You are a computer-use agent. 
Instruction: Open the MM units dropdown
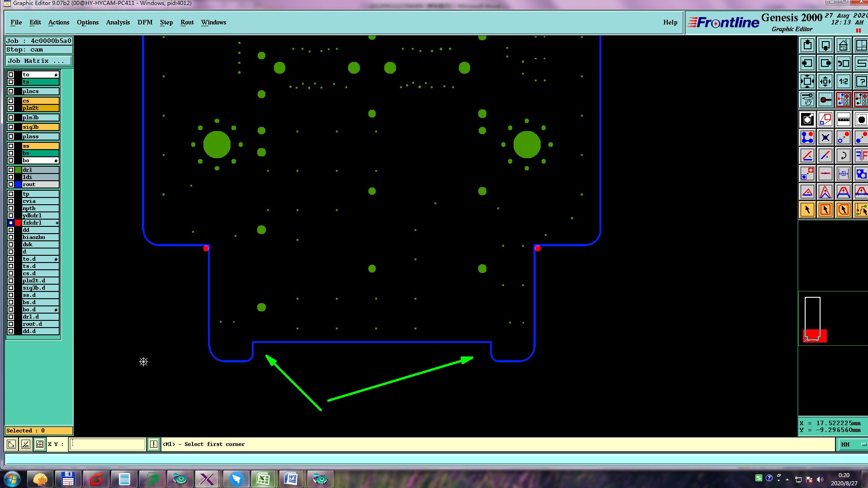853,444
